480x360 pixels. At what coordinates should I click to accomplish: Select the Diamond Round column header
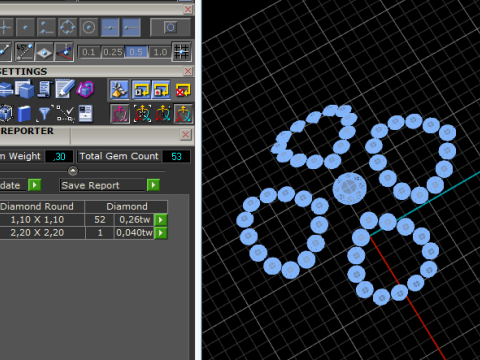coord(42,207)
